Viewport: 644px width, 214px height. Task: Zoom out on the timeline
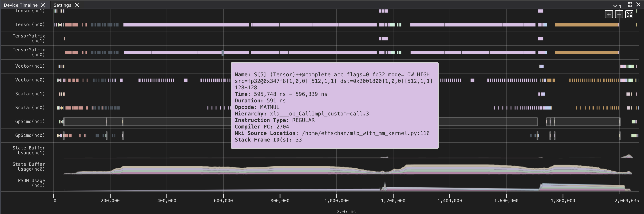[620, 14]
